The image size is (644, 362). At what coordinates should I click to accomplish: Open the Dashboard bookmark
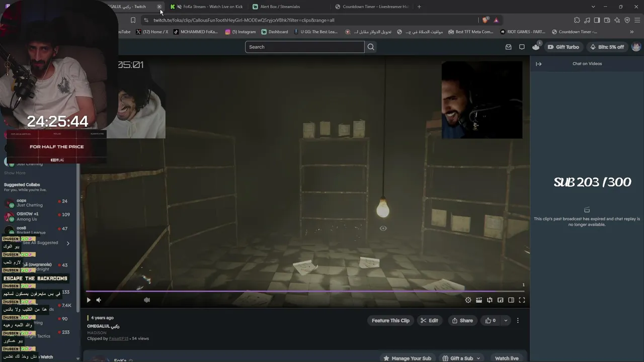(x=275, y=32)
